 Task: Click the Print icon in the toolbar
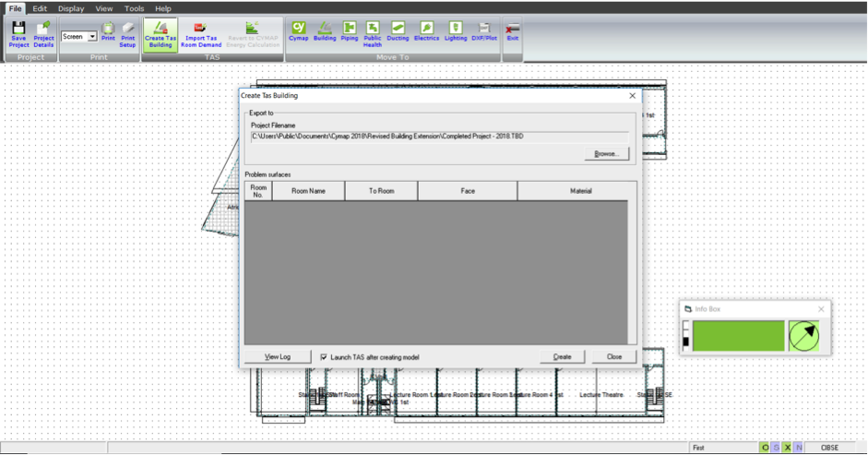pos(108,32)
